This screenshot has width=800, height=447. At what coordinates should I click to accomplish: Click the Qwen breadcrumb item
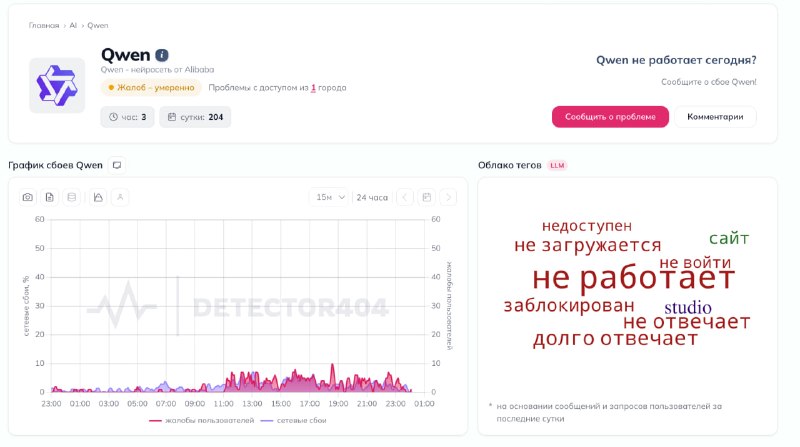click(97, 26)
